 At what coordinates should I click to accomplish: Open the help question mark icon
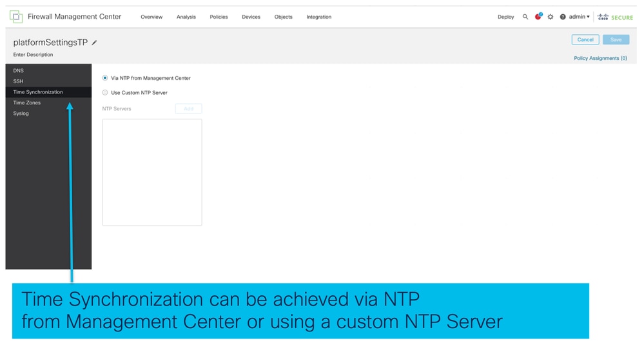click(563, 17)
